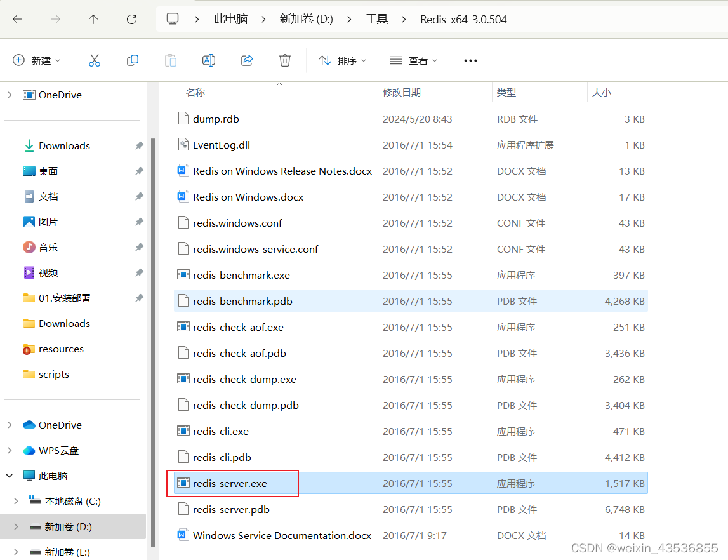
Task: Unpin 桌面 using its pin icon
Action: coord(139,171)
